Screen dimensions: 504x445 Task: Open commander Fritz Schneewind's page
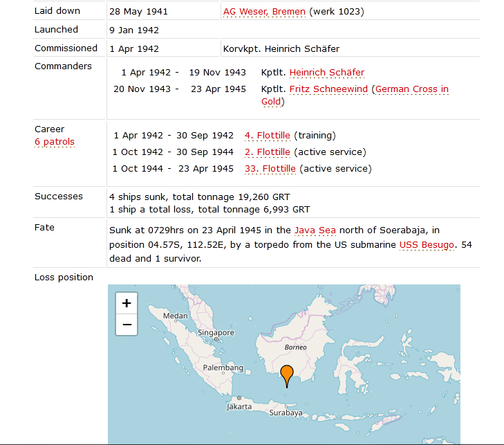click(328, 89)
